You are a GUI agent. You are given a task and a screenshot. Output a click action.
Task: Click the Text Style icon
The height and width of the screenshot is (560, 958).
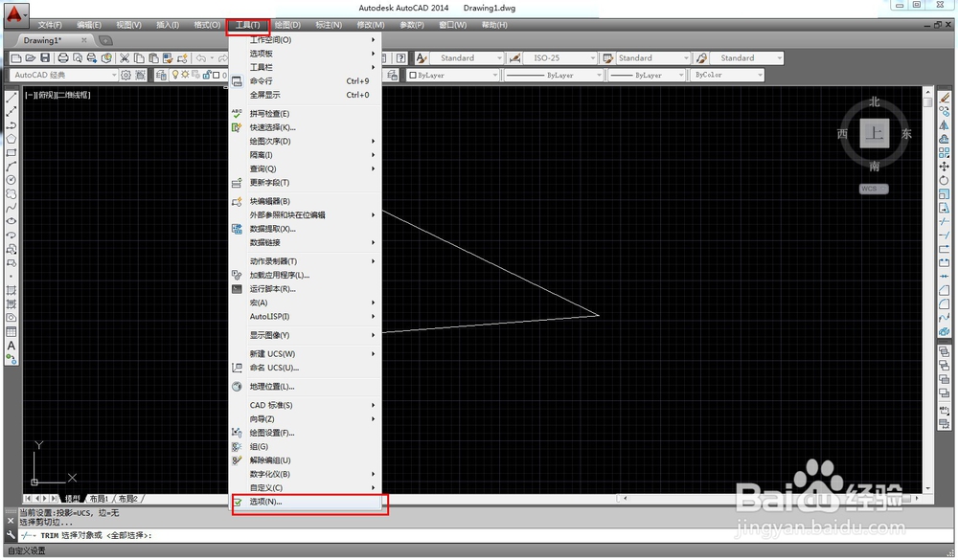[x=422, y=58]
